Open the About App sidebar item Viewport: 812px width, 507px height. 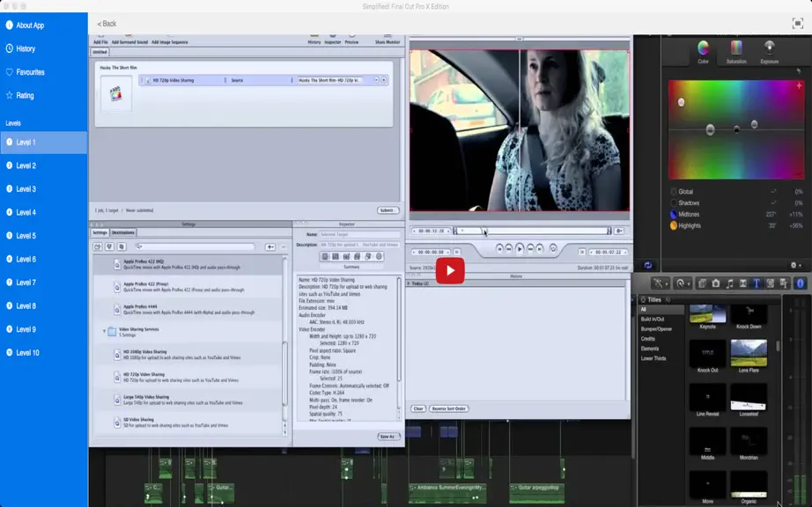[x=43, y=25]
